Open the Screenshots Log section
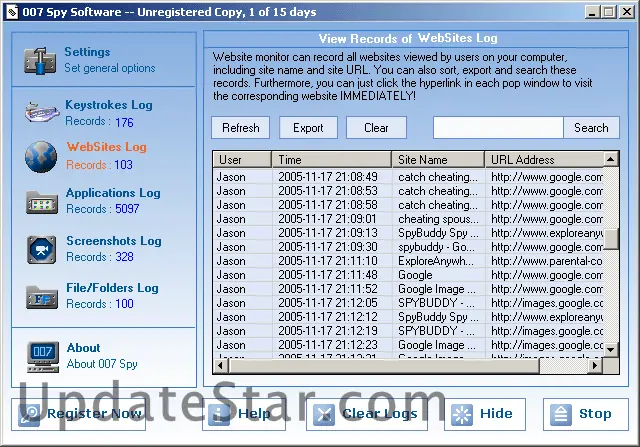Viewport: 640px width, 447px height. [114, 241]
